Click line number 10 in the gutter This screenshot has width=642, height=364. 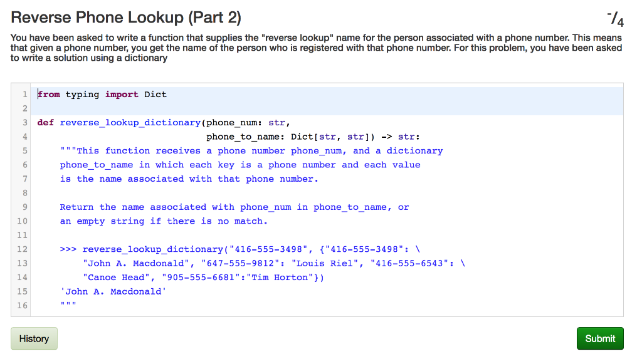22,221
